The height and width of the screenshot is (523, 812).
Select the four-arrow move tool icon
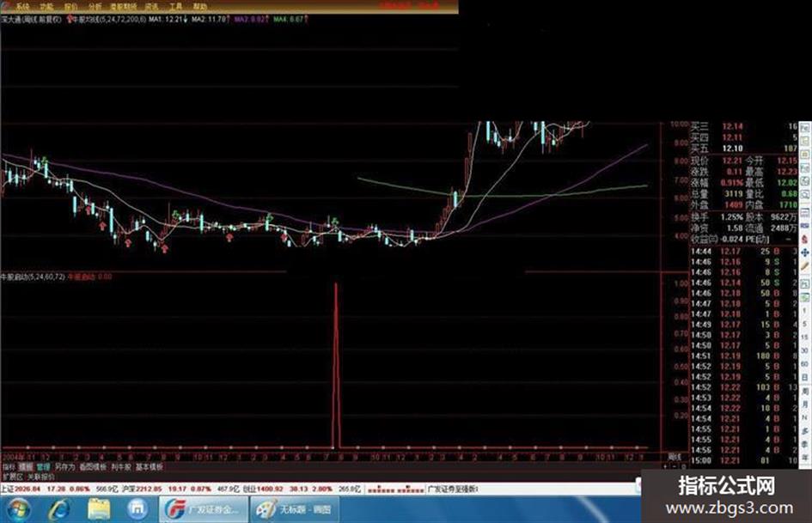[805, 252]
